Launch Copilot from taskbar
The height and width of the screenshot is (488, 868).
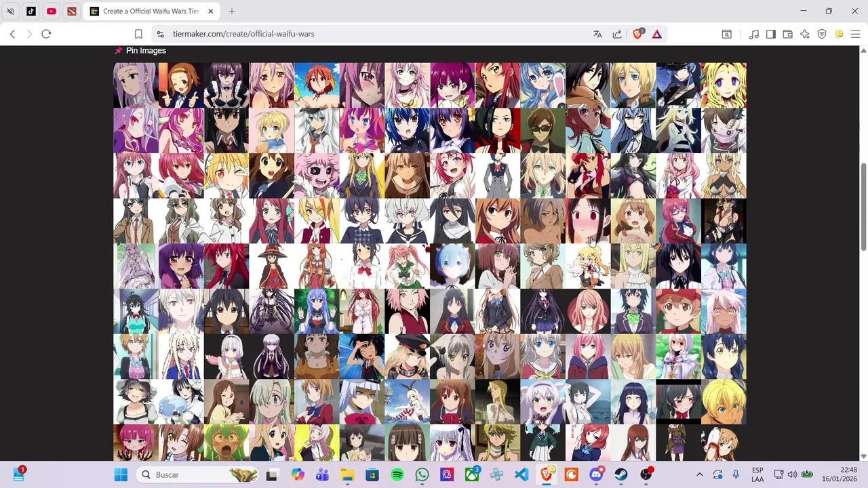297,474
